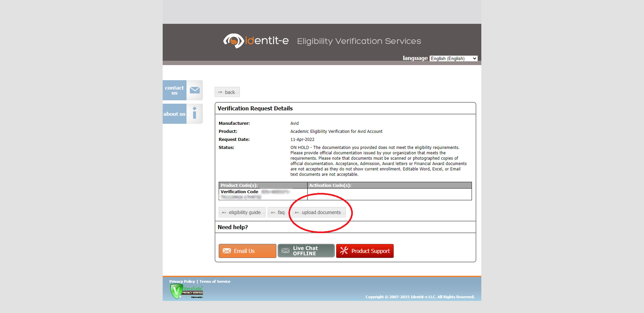The height and width of the screenshot is (313, 644).
Task: Click the Eligibility Verification Services title
Action: tap(359, 41)
